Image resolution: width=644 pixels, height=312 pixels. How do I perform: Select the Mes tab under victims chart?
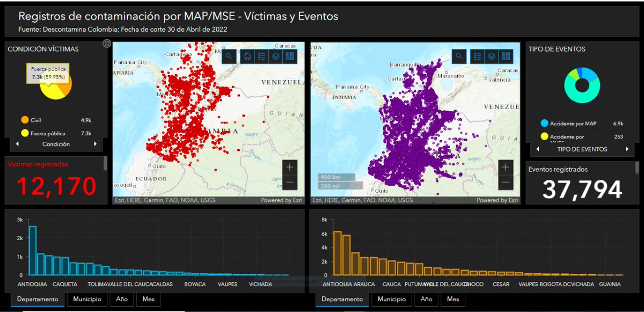click(x=148, y=299)
